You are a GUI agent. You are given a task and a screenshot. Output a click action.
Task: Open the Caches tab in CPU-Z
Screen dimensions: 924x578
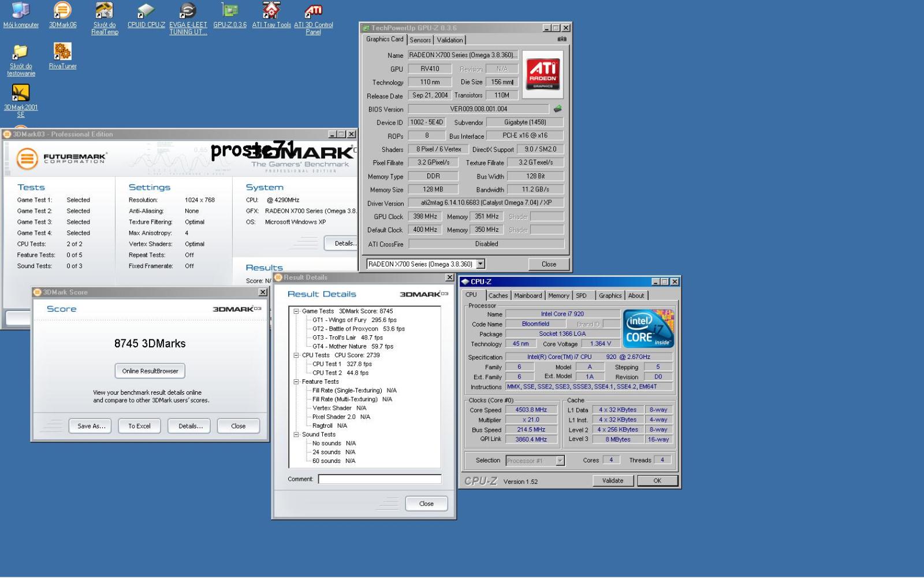(x=498, y=295)
